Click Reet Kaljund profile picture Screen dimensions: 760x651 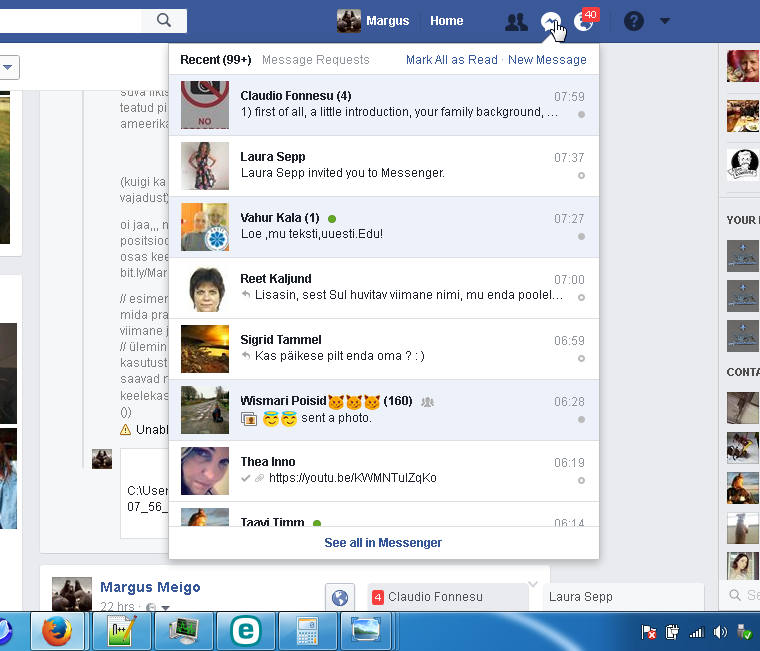205,288
